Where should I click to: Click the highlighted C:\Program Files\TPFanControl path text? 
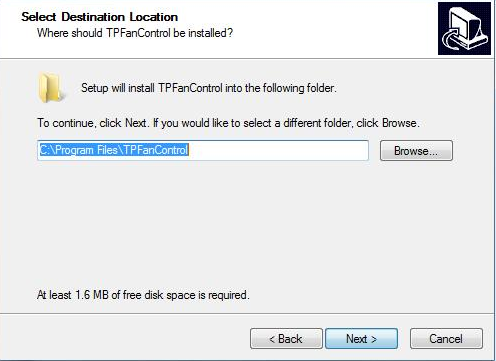114,150
